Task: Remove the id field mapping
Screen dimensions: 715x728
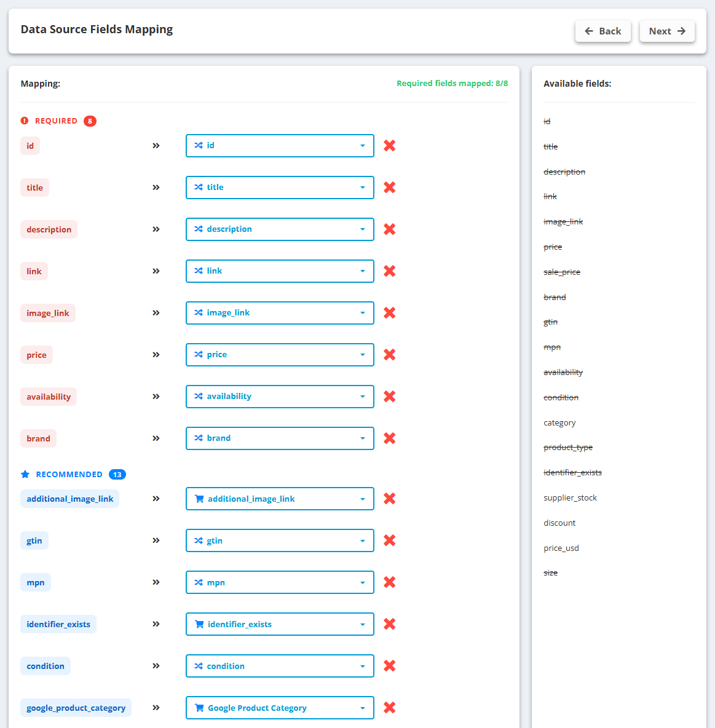Action: click(x=390, y=146)
